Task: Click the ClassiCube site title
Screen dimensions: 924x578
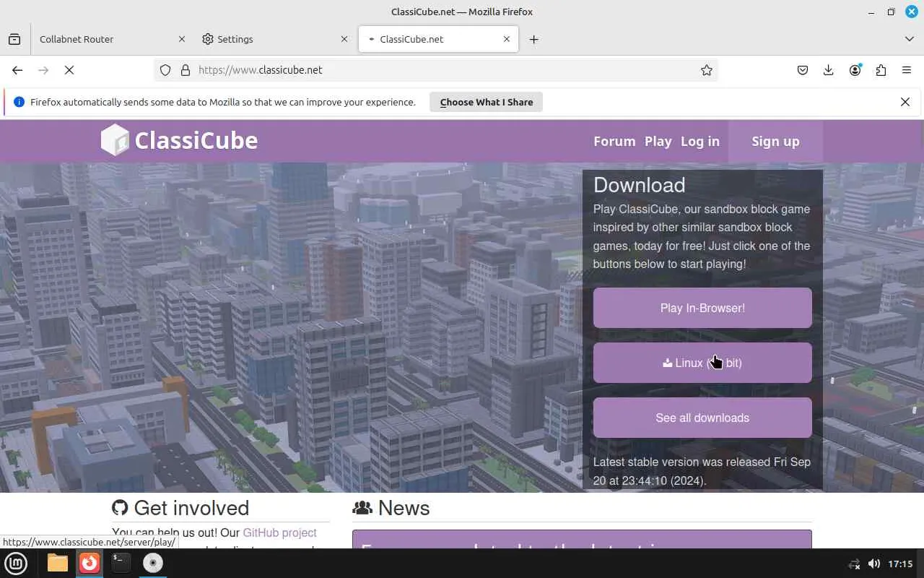Action: click(x=196, y=140)
